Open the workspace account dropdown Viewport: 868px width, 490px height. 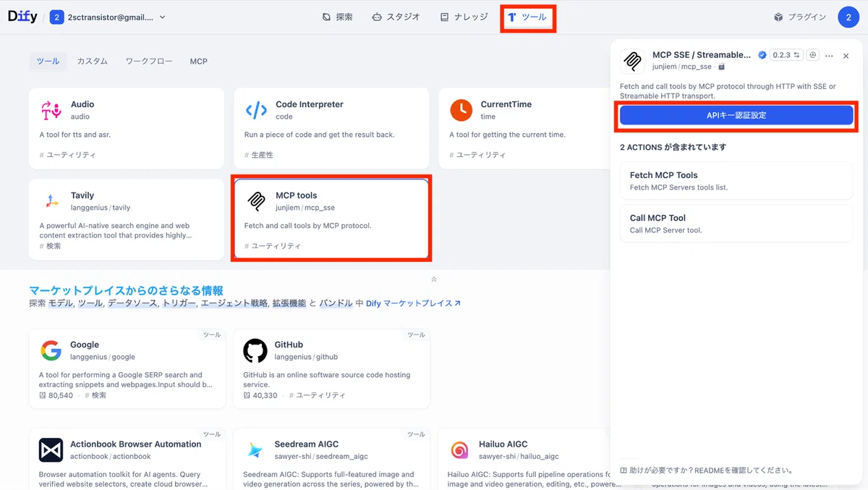[x=109, y=17]
